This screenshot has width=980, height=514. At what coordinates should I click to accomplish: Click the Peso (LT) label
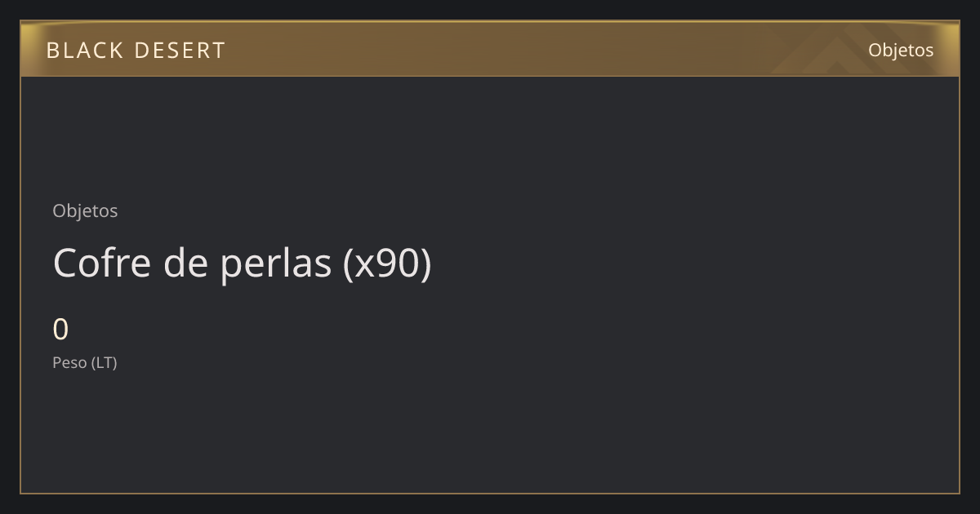[x=85, y=362]
